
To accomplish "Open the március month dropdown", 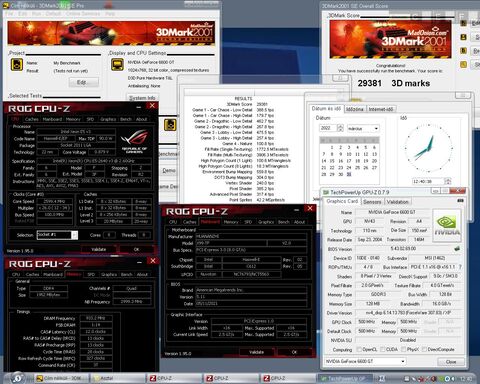I will click(363, 128).
